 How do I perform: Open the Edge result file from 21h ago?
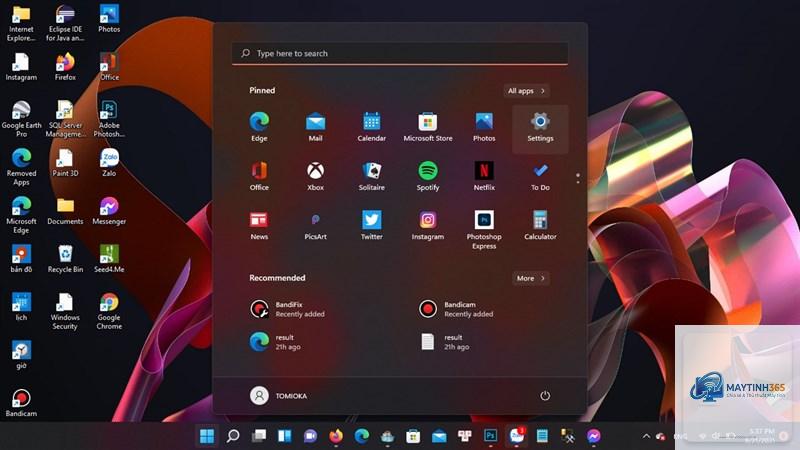coord(275,341)
